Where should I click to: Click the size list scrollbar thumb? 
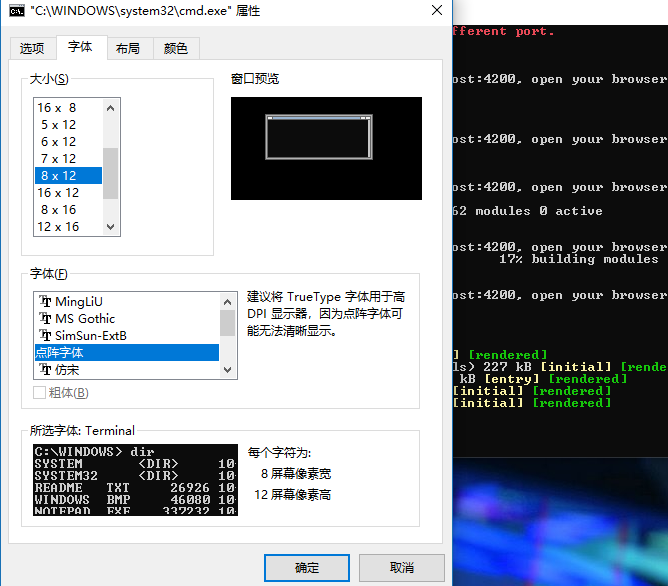click(x=110, y=173)
